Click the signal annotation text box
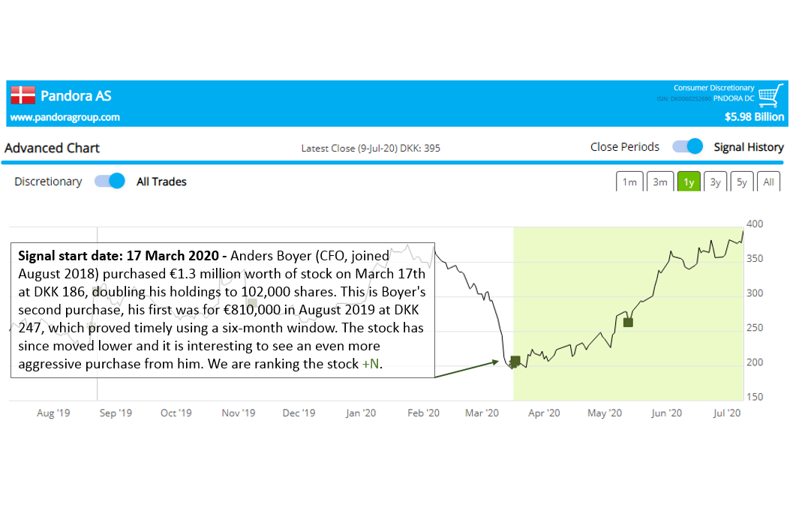 (x=222, y=309)
